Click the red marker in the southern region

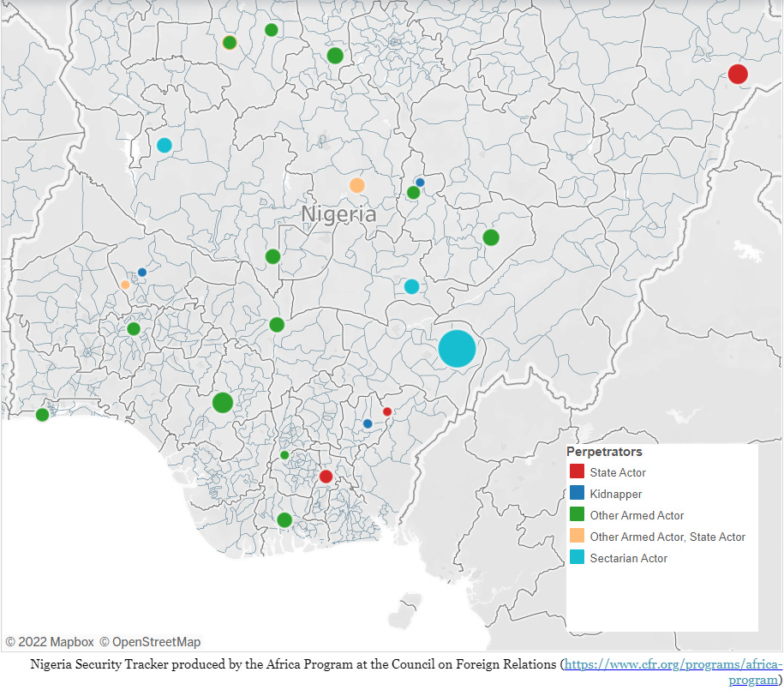point(325,475)
